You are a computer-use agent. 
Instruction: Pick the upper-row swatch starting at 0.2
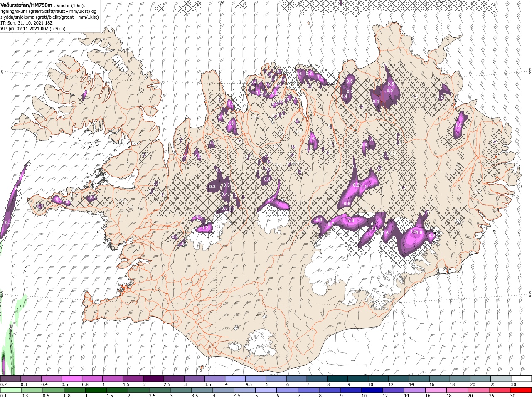(x=11, y=379)
